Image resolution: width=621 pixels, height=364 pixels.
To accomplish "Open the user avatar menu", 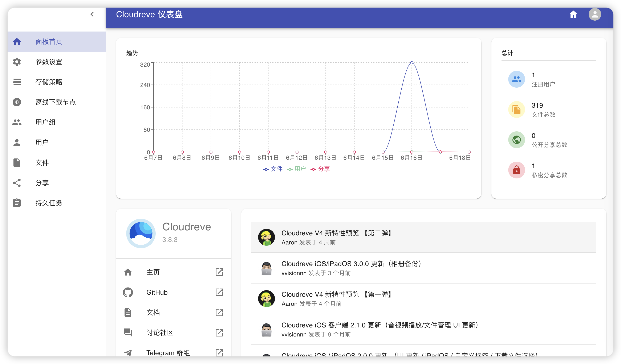I will pos(595,14).
